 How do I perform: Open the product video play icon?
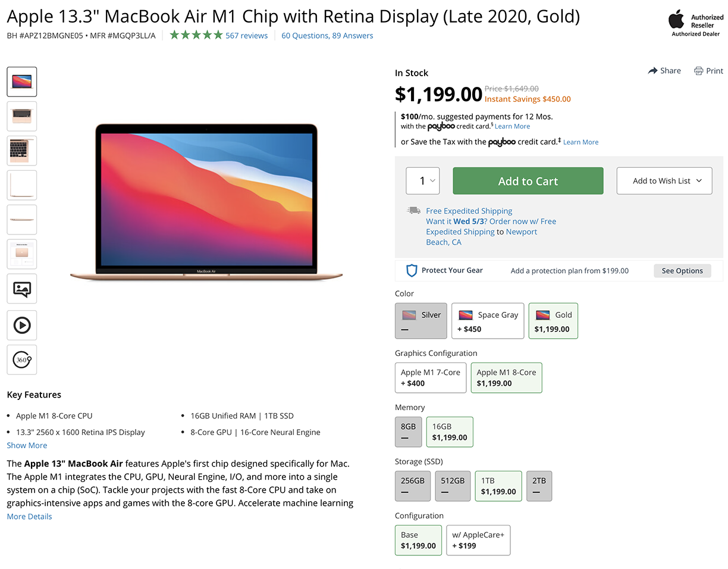(x=21, y=325)
